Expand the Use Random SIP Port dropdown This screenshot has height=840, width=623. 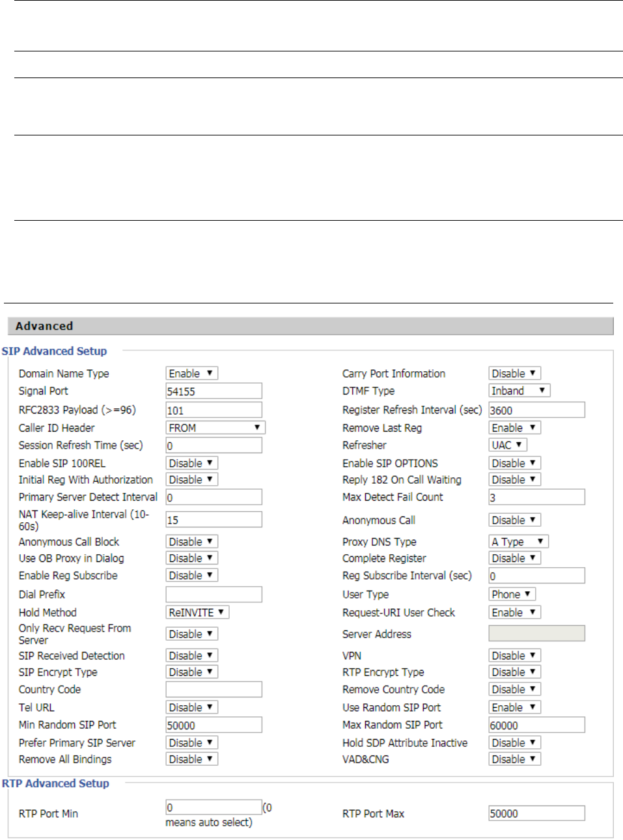514,708
